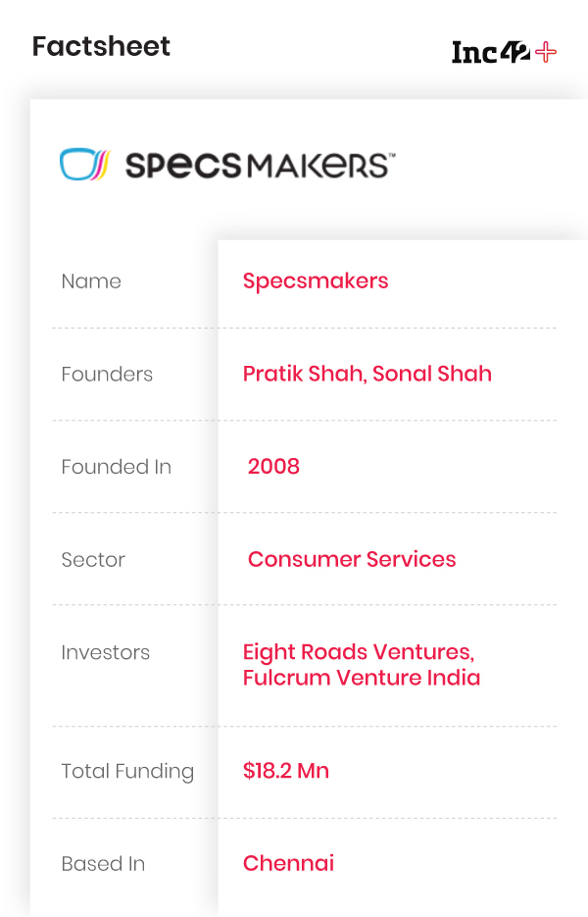588x917 pixels.
Task: Select the Specsmakers name value
Action: [x=316, y=280]
